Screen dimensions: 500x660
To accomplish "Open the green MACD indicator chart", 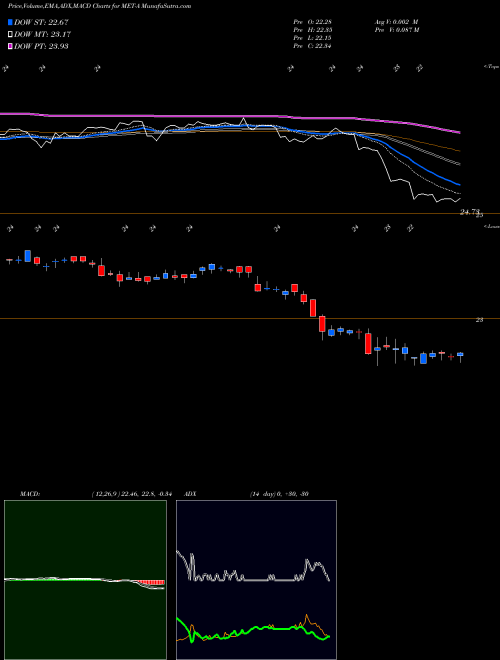I will (85, 580).
